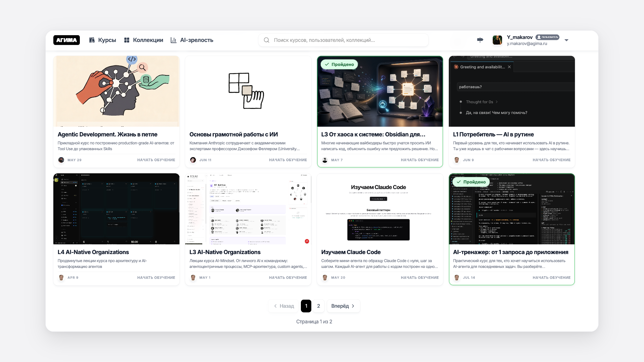Click the MAY 1 date text

(205, 278)
